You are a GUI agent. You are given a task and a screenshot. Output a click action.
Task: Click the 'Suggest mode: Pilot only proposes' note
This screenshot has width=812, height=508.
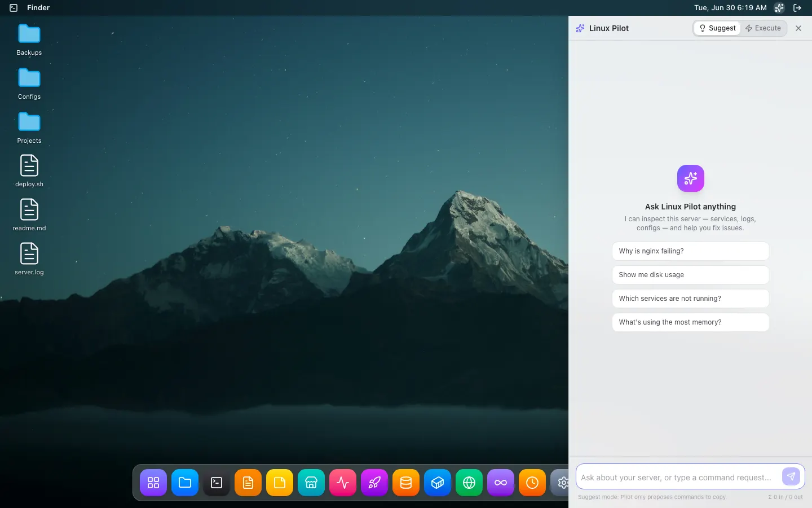[652, 497]
